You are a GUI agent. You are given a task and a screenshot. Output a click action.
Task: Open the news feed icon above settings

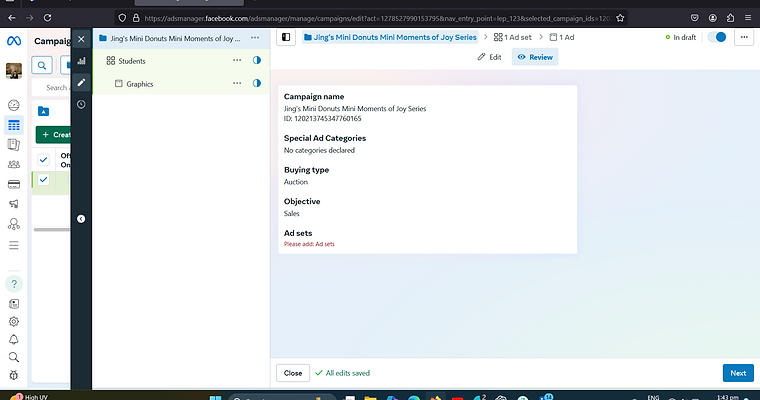click(x=14, y=304)
